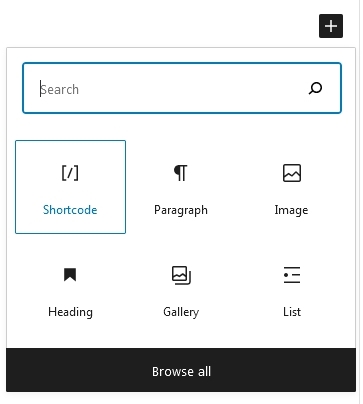Add block via List label text
The height and width of the screenshot is (404, 363).
coord(292,312)
